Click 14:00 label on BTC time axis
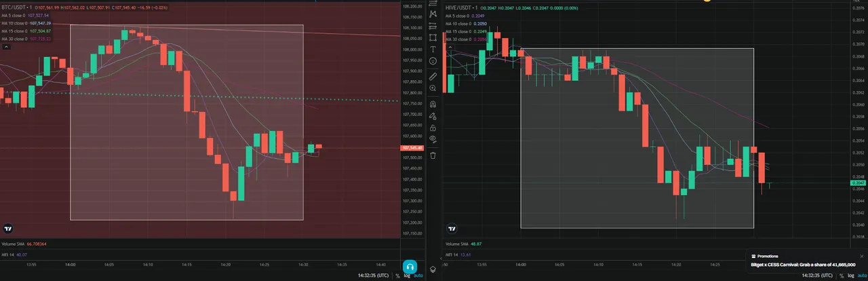 click(70, 265)
